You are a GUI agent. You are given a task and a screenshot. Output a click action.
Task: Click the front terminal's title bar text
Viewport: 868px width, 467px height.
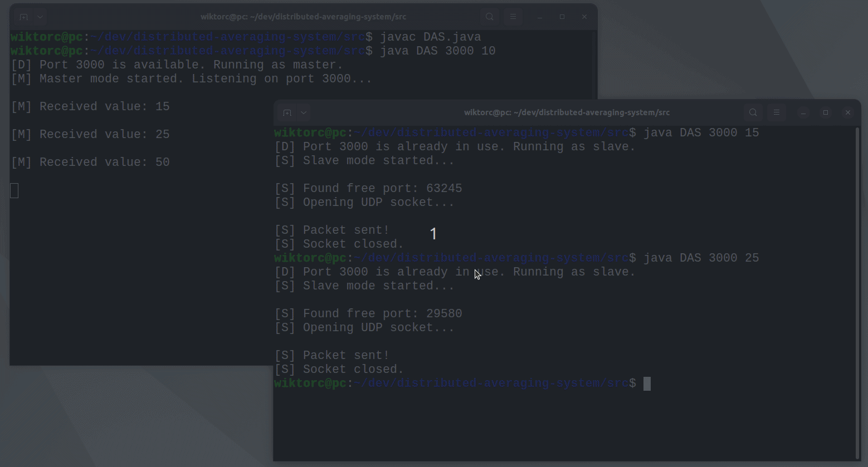[567, 112]
